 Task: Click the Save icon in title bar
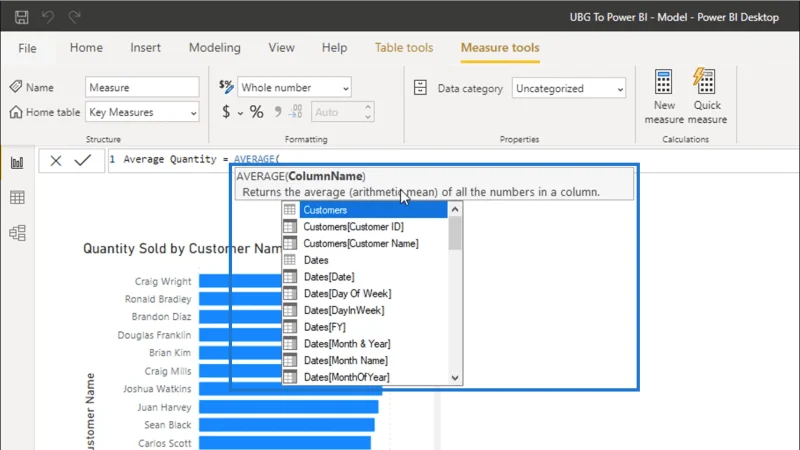point(21,17)
